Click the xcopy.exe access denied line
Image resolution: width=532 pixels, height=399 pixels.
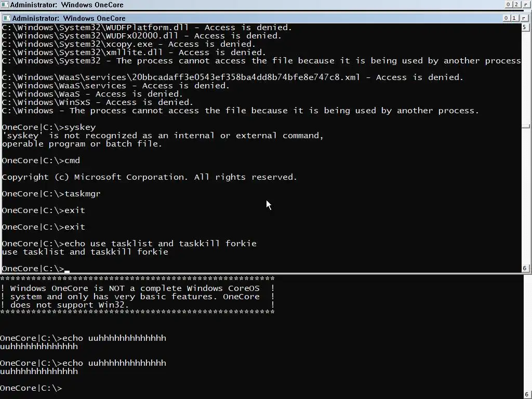[x=129, y=44]
